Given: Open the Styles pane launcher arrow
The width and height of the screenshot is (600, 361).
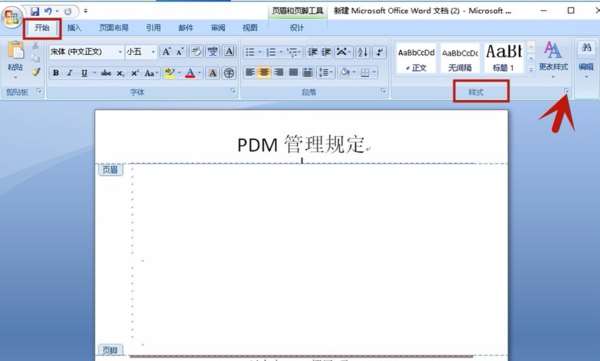Looking at the screenshot, I should click(566, 91).
